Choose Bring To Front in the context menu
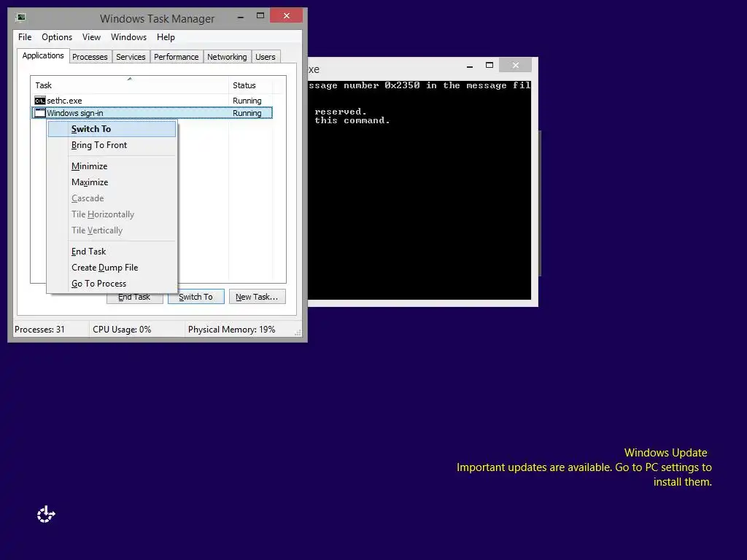Screen dimensions: 747x560 (x=112, y=145)
